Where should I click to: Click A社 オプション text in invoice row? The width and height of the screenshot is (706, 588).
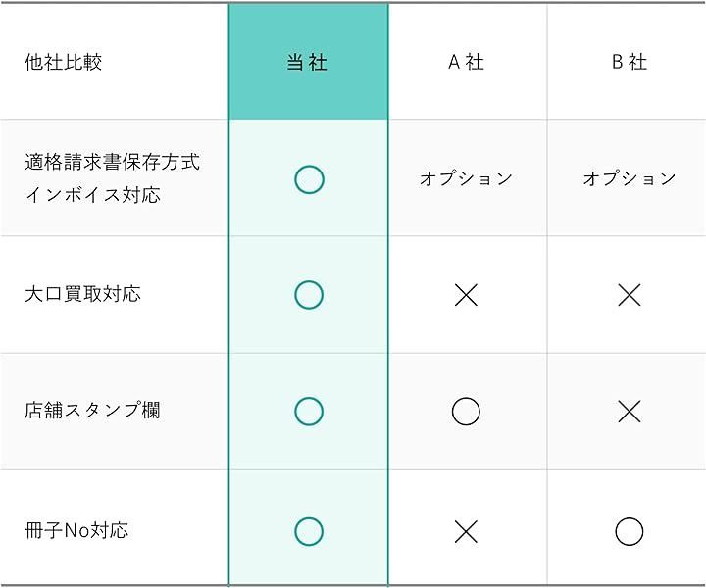pyautogui.click(x=466, y=178)
